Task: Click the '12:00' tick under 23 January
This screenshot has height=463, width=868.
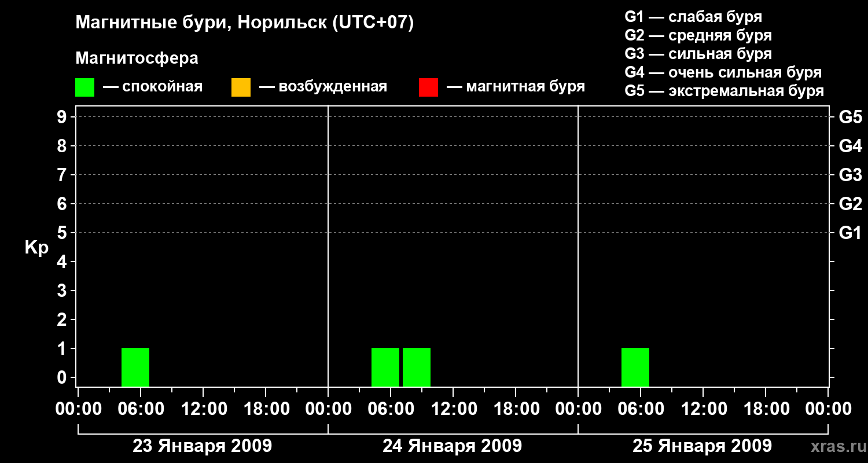Action: [203, 409]
